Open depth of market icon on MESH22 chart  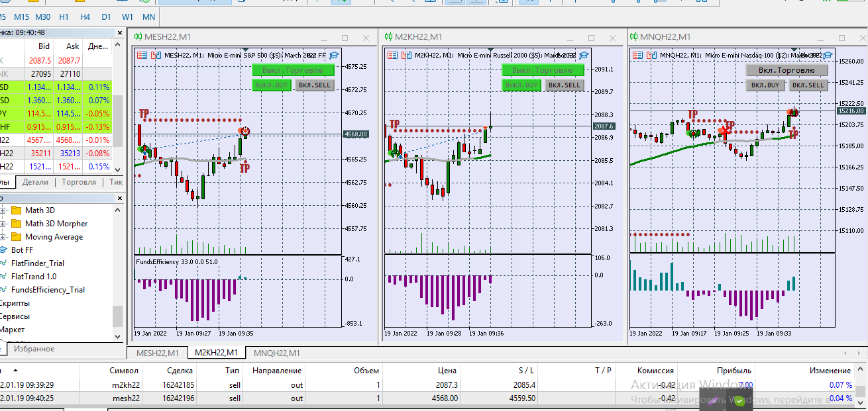click(x=156, y=56)
